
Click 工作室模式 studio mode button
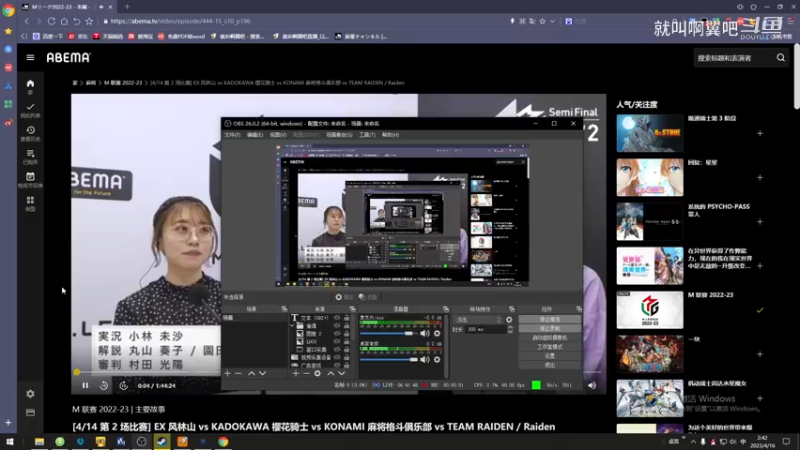point(549,347)
